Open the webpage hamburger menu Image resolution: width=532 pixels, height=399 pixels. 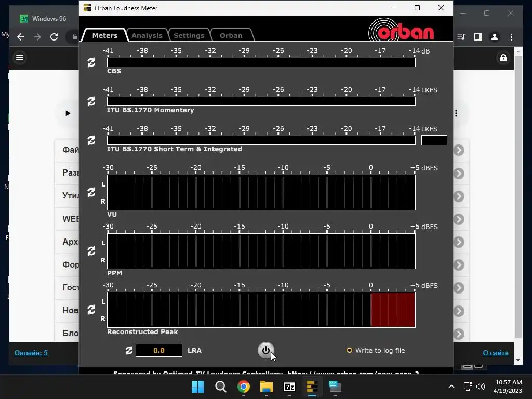[20, 58]
